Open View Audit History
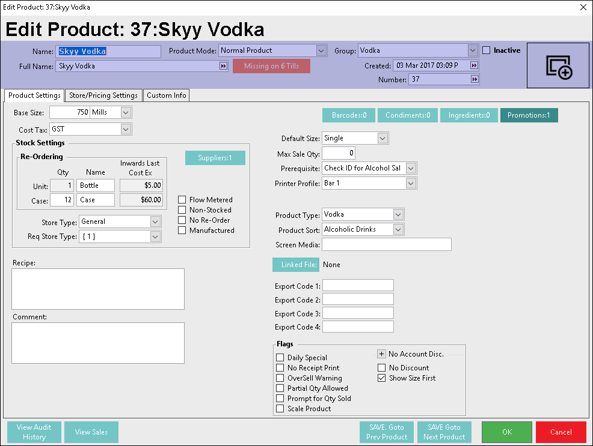593x446 pixels. (x=34, y=432)
